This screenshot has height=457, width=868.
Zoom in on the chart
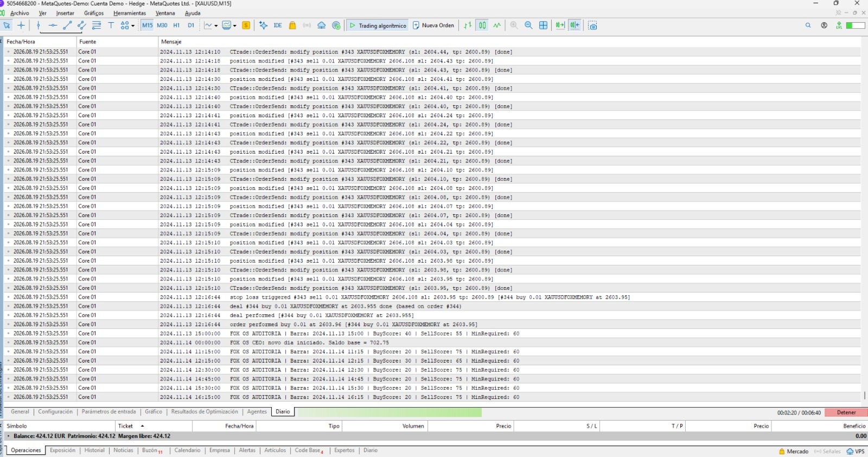tap(514, 25)
